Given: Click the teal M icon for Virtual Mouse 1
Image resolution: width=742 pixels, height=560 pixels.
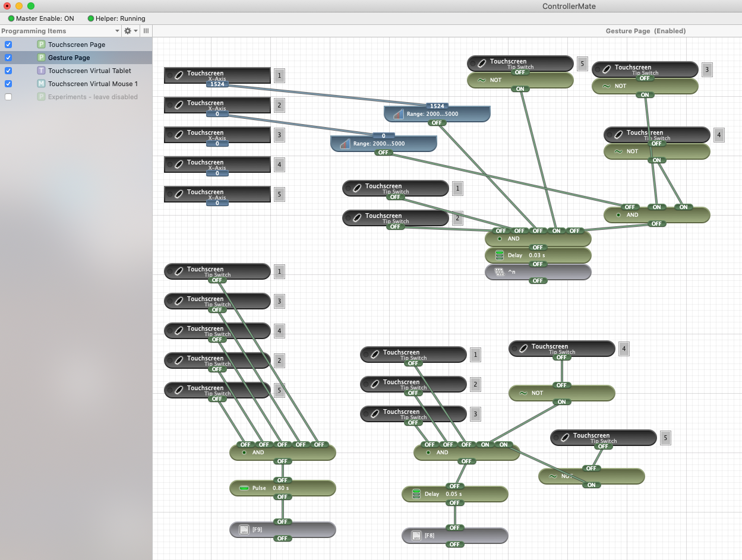Looking at the screenshot, I should coord(42,84).
